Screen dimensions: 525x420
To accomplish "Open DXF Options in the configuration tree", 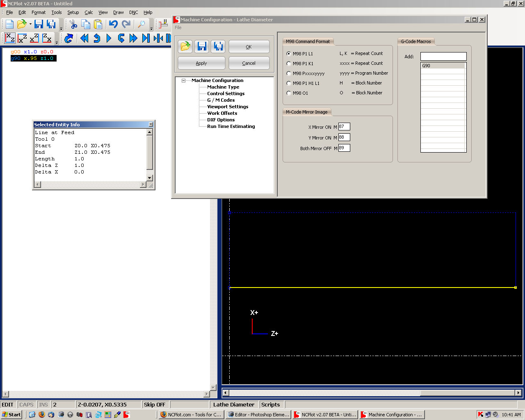I will (221, 120).
